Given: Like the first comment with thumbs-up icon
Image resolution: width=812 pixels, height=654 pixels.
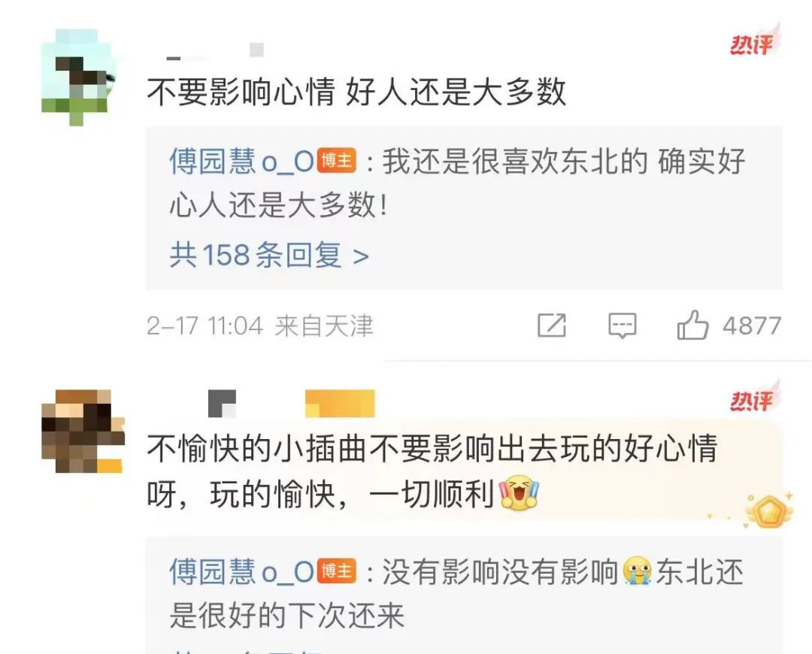Looking at the screenshot, I should [x=692, y=325].
